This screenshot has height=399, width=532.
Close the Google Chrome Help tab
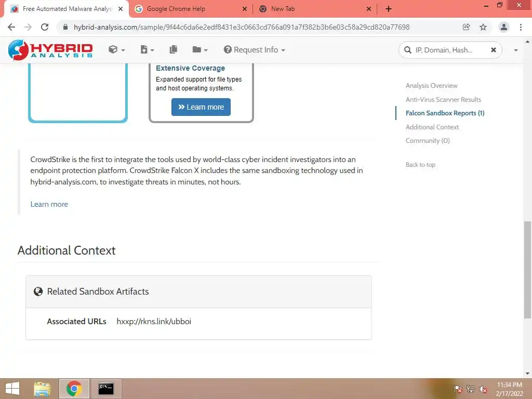coord(245,9)
